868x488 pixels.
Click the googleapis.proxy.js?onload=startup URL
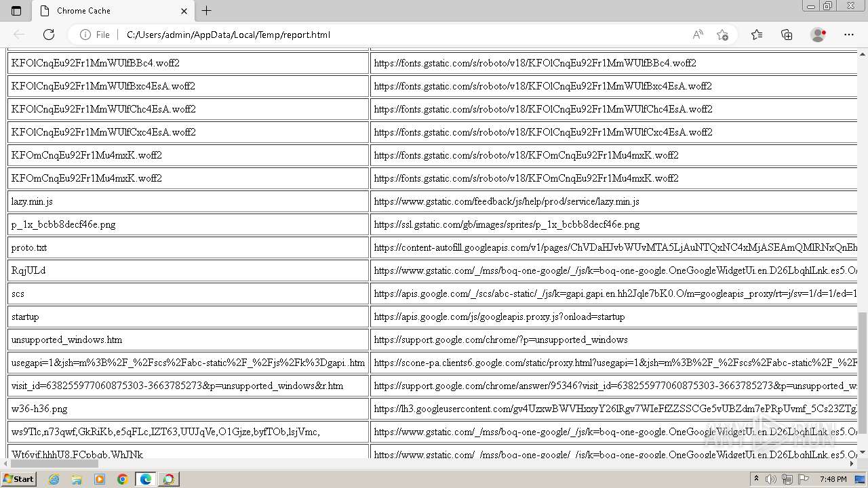click(499, 317)
